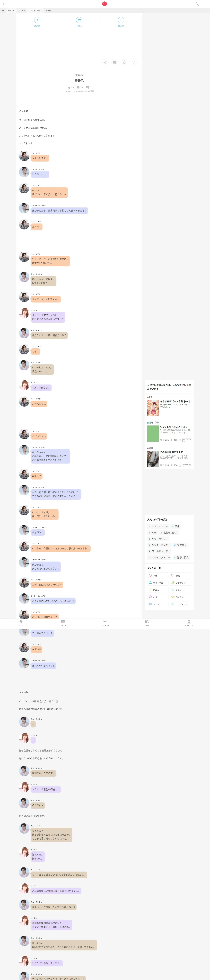Screen dimensions: 210x980
Task: Go to previous episode (前の話)
Action: tap(37, 22)
